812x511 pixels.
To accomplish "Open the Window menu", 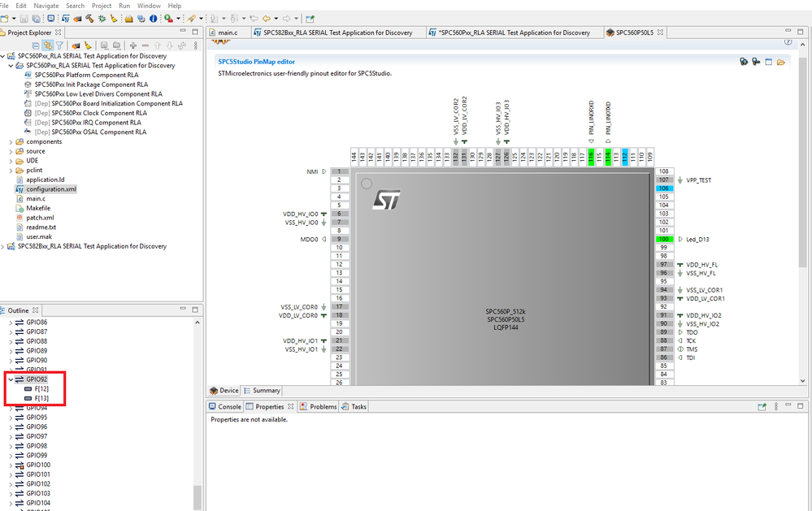I will click(149, 6).
